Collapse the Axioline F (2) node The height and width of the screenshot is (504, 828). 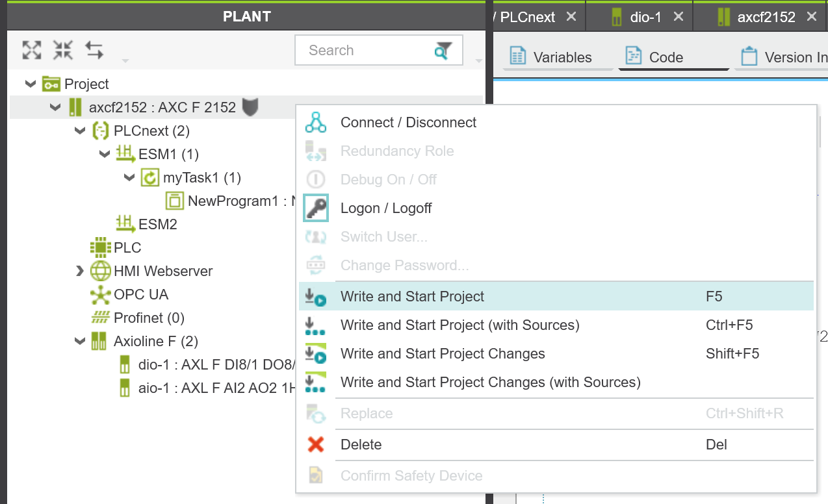[x=80, y=341]
